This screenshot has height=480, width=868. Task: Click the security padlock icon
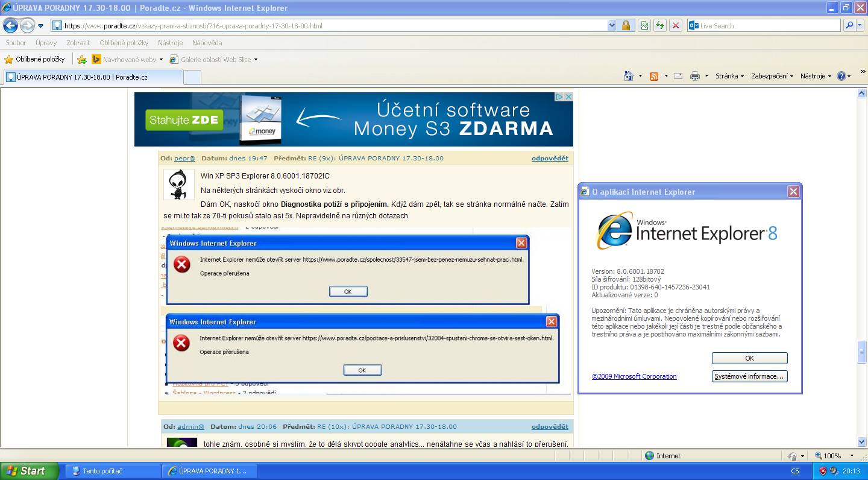pos(626,25)
